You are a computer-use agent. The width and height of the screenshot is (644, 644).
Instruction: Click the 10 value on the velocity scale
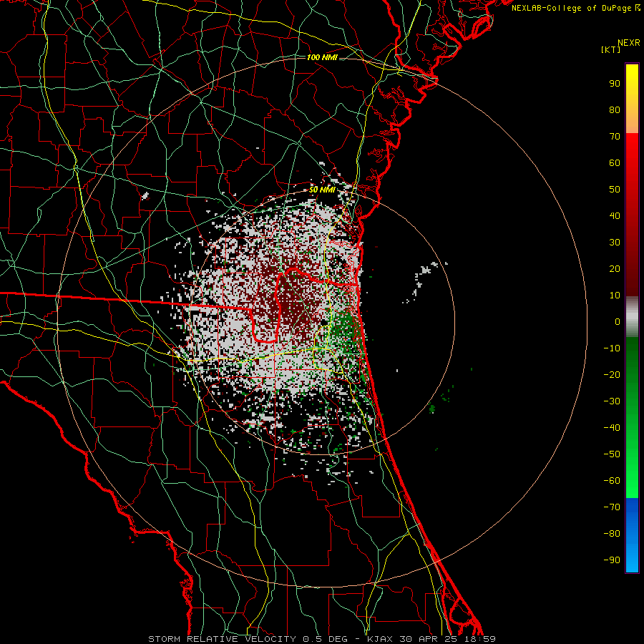click(615, 296)
